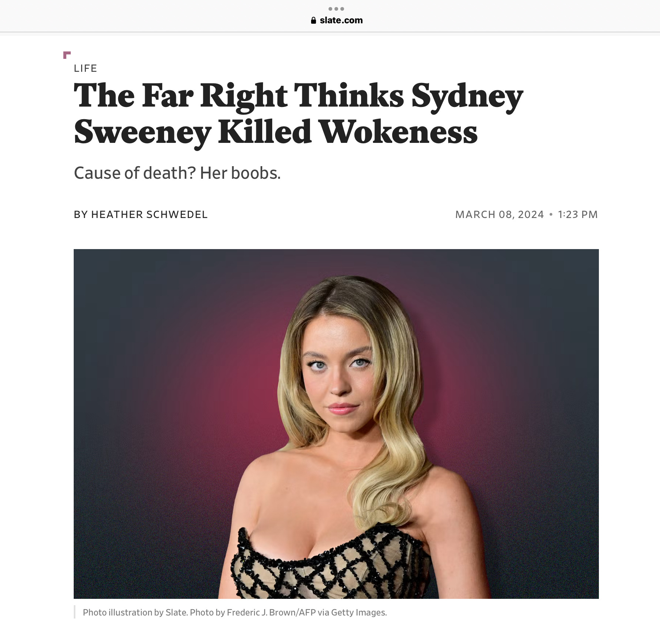
Task: Open the article's hero photo
Action: (x=336, y=424)
